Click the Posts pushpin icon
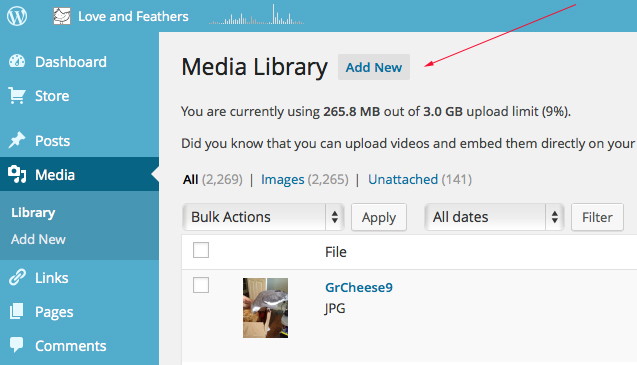Viewport: 637px width, 365px height. pyautogui.click(x=17, y=141)
